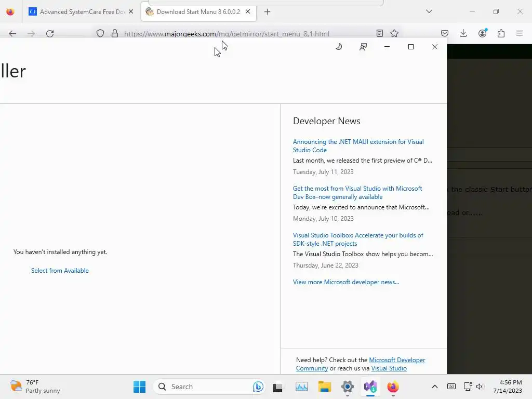Open the monitor graph app on taskbar
532x399 pixels.
point(302,387)
